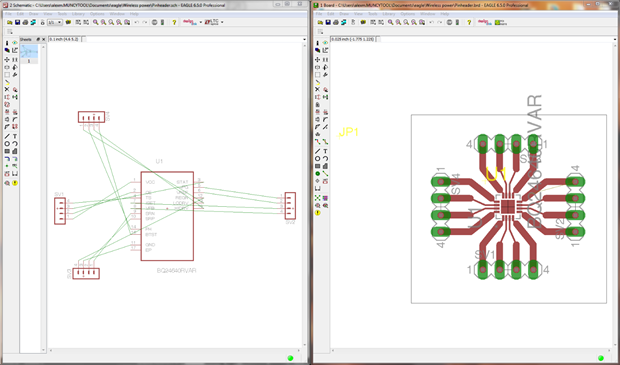Select Wire line tool in Schematic sidebar

point(7,136)
